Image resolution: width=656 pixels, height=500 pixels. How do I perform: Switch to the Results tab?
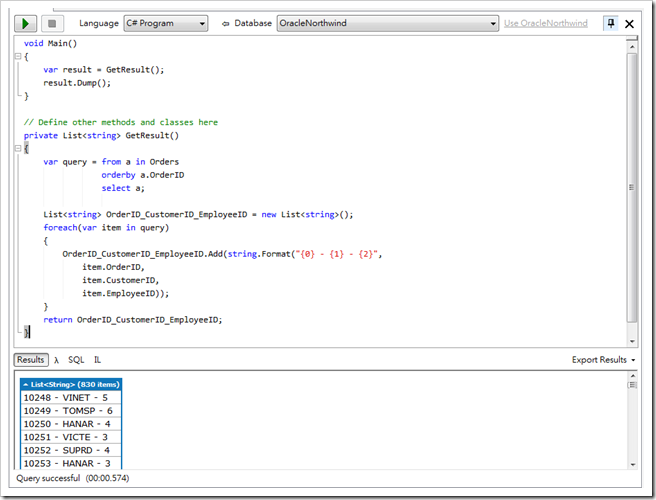[x=31, y=360]
